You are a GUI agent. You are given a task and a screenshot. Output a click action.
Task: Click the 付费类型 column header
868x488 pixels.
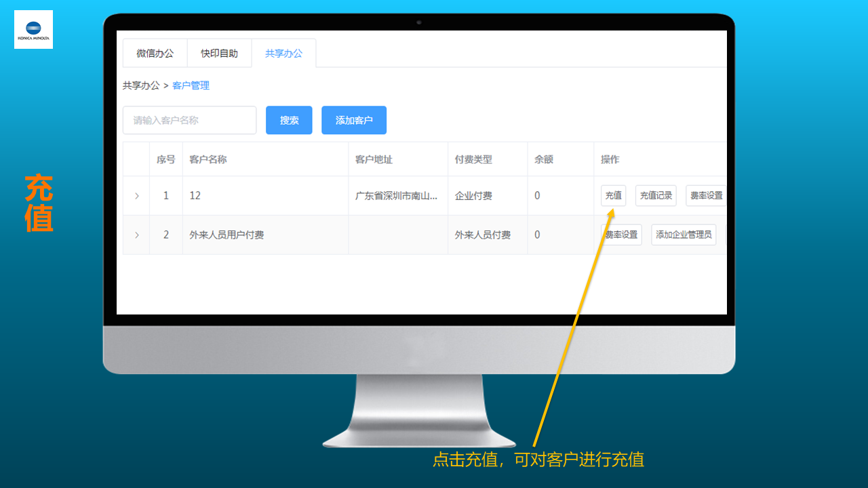click(x=473, y=160)
